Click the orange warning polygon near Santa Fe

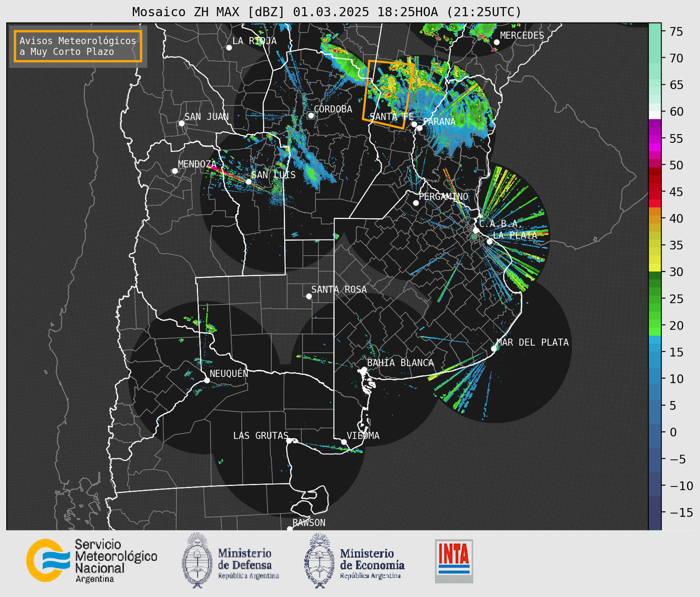coord(388,95)
